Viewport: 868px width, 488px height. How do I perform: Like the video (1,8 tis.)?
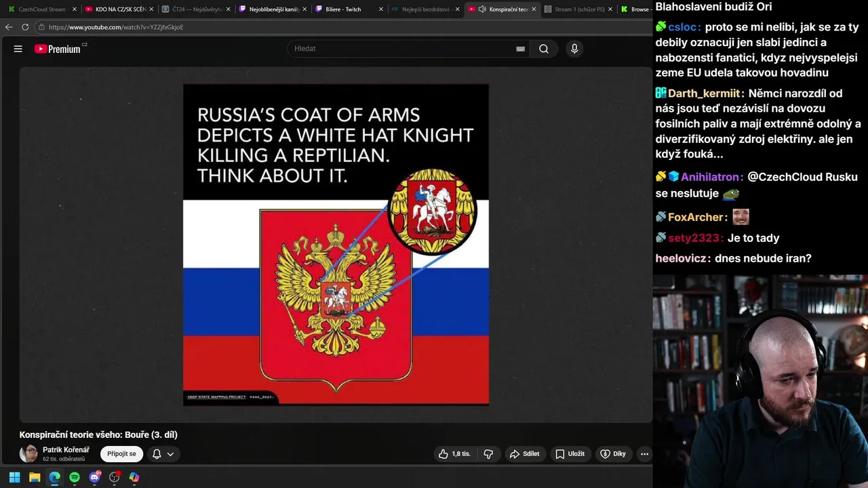[x=454, y=454]
